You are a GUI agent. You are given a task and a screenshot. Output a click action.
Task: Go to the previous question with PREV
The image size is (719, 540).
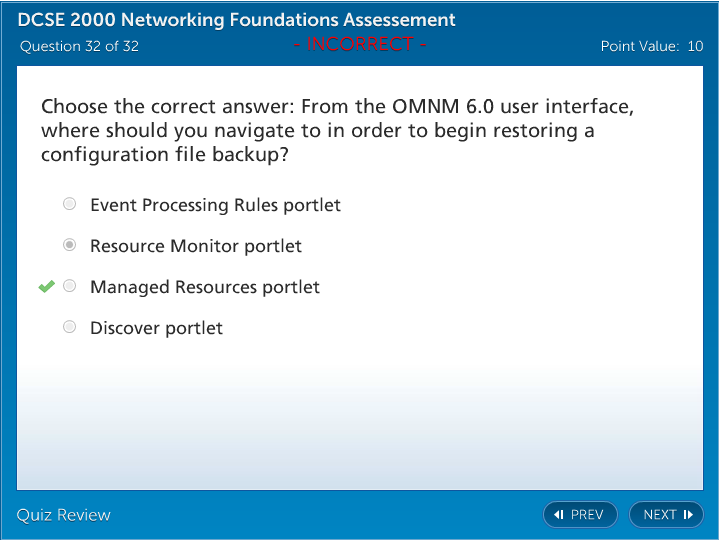(580, 515)
